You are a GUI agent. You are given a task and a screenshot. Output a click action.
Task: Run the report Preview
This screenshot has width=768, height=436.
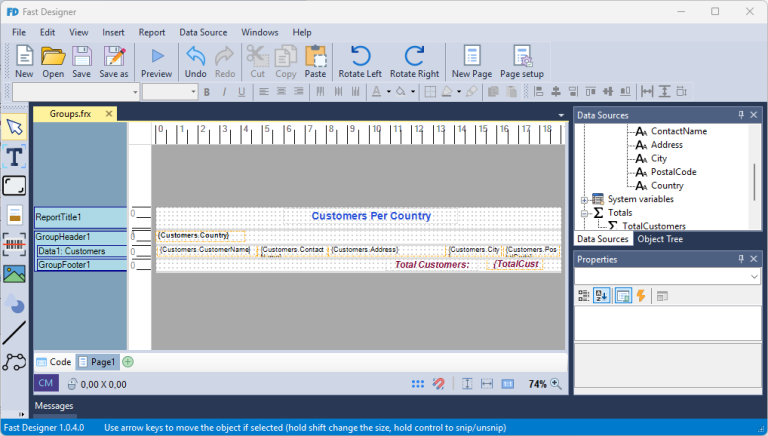coord(157,62)
